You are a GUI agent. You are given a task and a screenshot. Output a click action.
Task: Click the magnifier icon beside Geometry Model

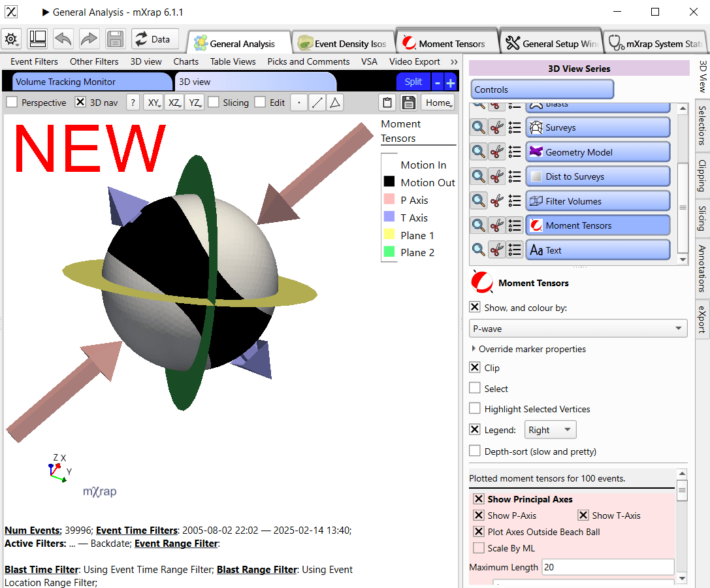click(479, 152)
